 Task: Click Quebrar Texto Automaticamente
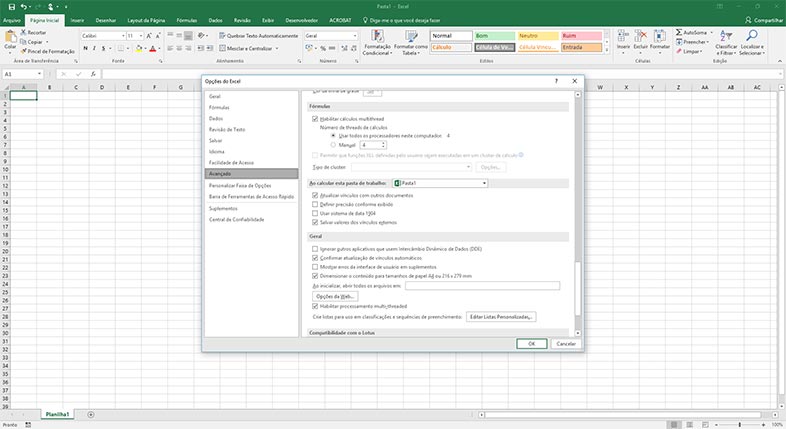click(259, 36)
